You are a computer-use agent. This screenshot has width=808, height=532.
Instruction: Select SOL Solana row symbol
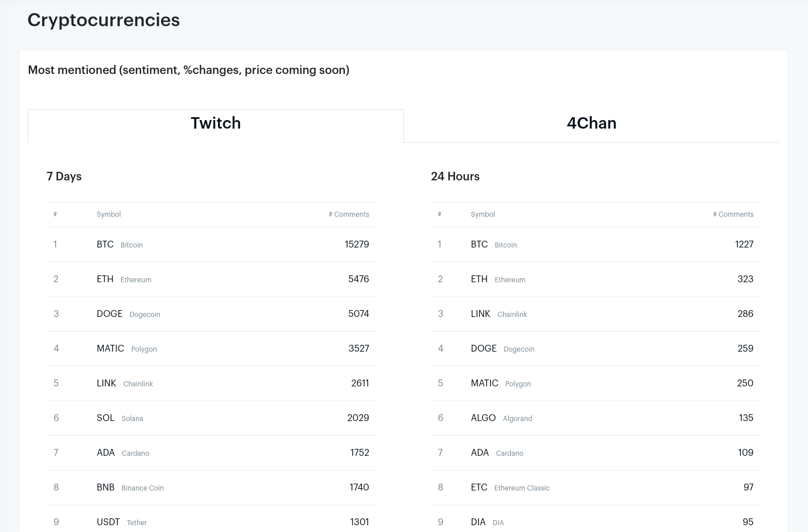106,418
